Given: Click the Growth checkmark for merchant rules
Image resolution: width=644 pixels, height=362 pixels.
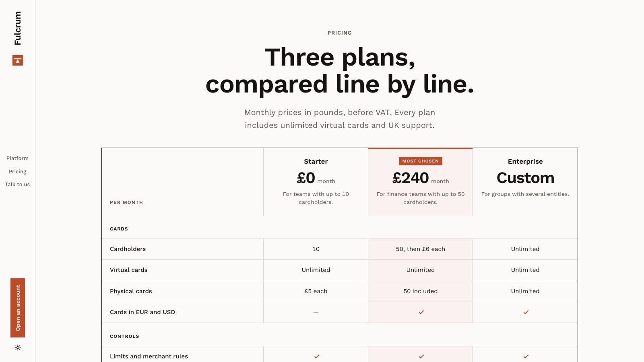Looking at the screenshot, I should (421, 356).
